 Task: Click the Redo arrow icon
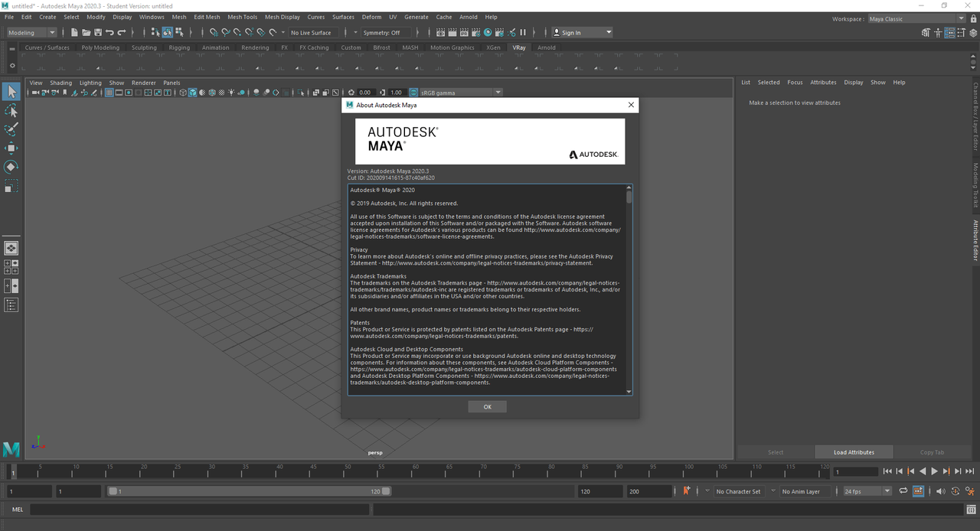[x=122, y=32]
